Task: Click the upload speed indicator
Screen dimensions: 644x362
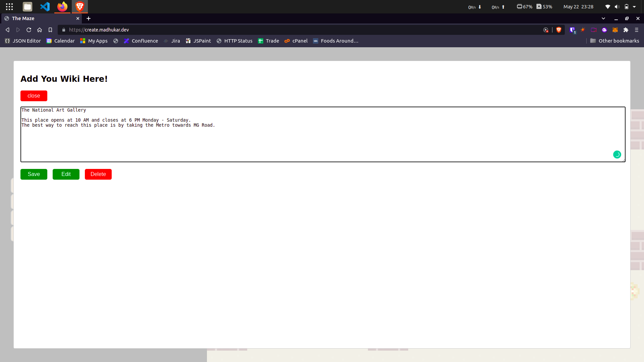Action: pyautogui.click(x=498, y=7)
